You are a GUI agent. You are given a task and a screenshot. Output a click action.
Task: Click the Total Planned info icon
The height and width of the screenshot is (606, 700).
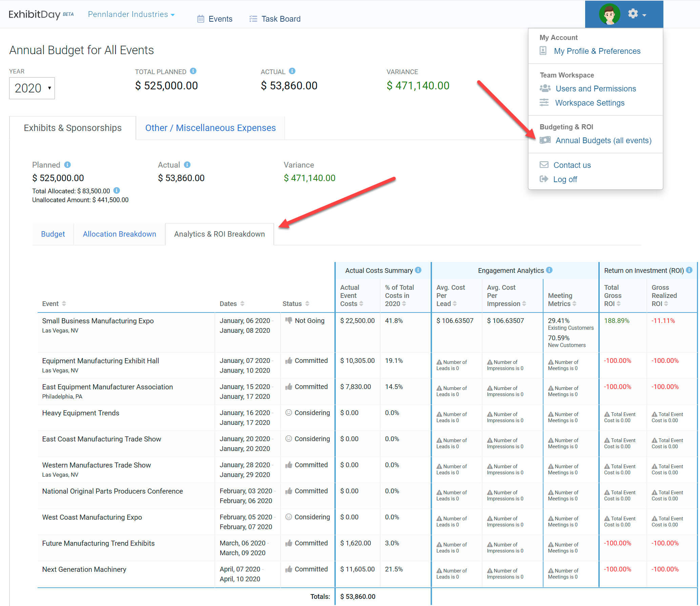193,71
